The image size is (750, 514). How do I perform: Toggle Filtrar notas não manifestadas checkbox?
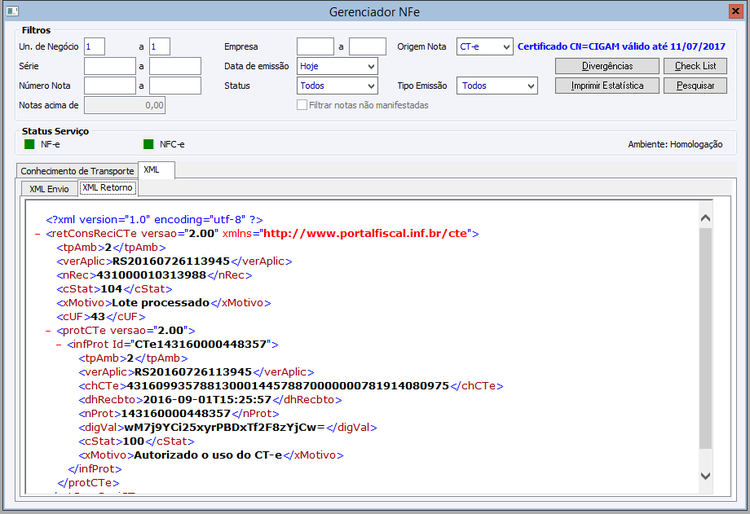point(302,105)
